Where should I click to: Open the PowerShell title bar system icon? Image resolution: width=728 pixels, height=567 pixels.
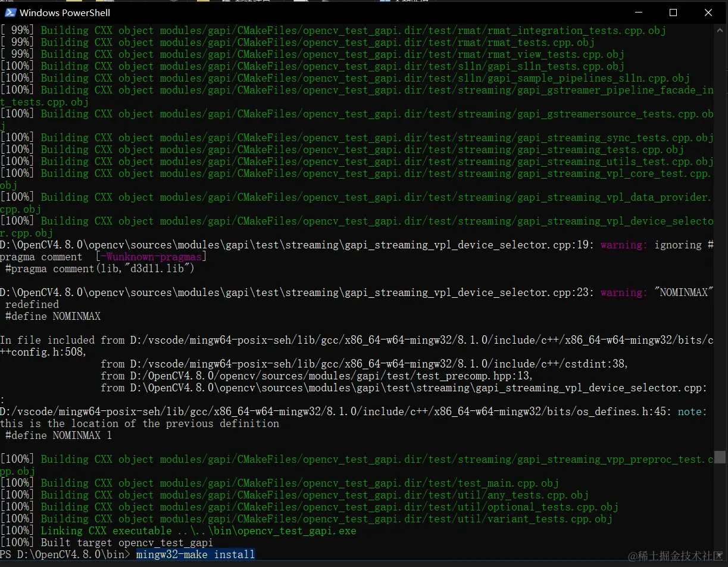click(x=9, y=13)
